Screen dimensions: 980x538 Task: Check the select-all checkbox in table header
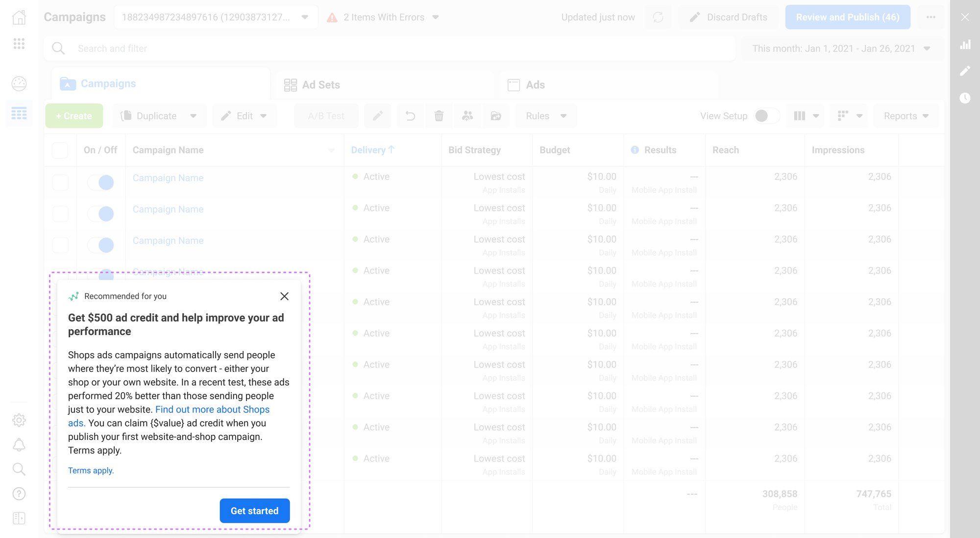click(x=60, y=150)
